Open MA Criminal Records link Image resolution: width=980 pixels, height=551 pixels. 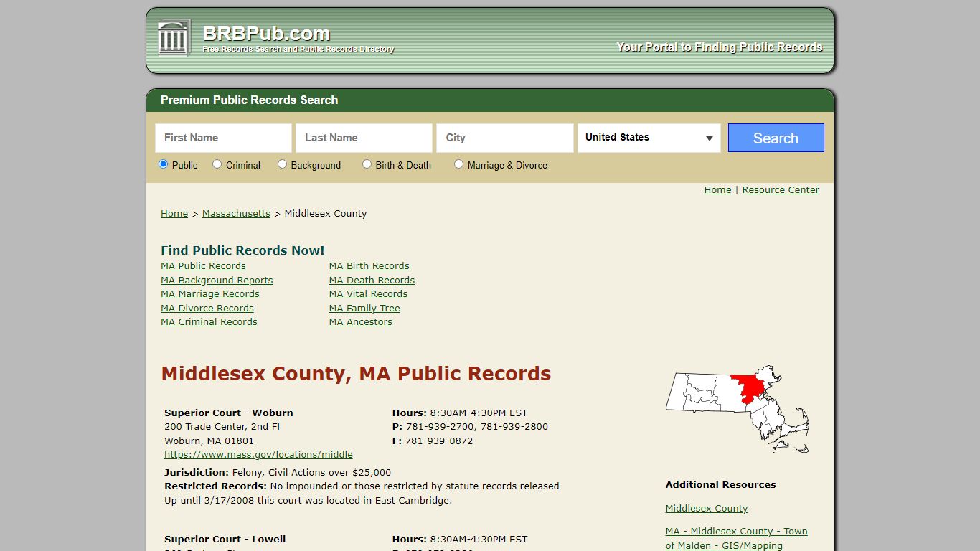[209, 322]
